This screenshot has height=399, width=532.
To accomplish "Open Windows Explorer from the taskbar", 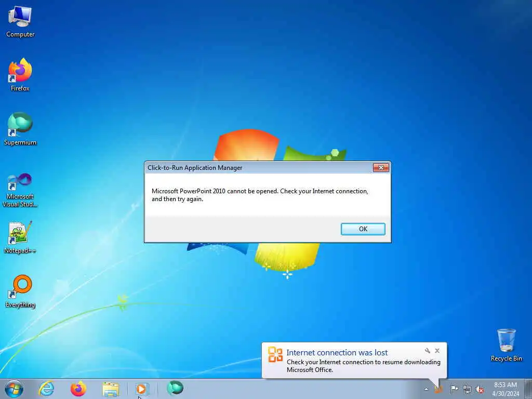I will click(x=111, y=389).
